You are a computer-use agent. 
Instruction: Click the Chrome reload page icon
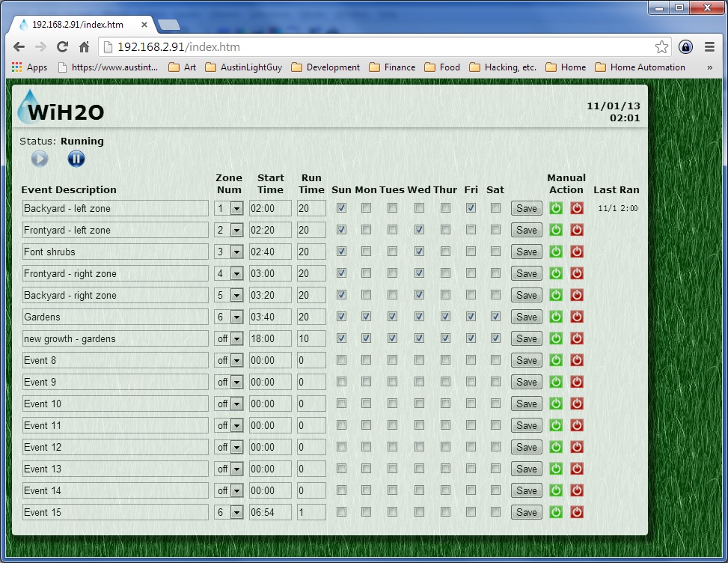point(63,47)
